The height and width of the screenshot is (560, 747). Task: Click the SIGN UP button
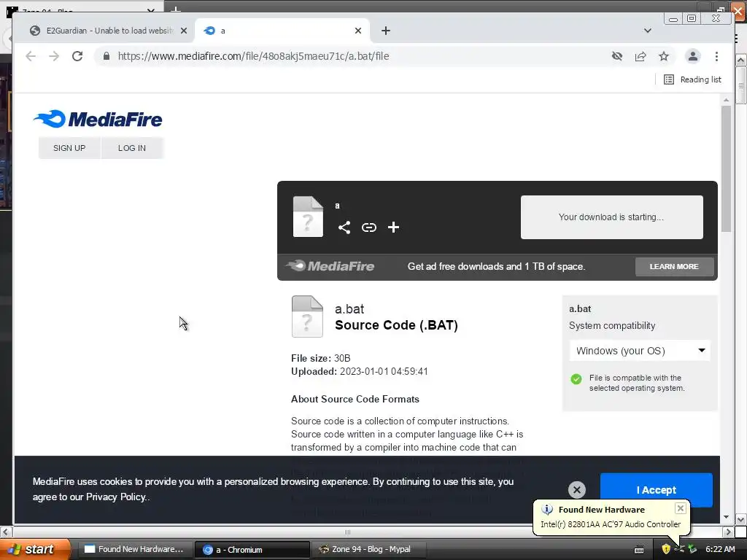[69, 148]
